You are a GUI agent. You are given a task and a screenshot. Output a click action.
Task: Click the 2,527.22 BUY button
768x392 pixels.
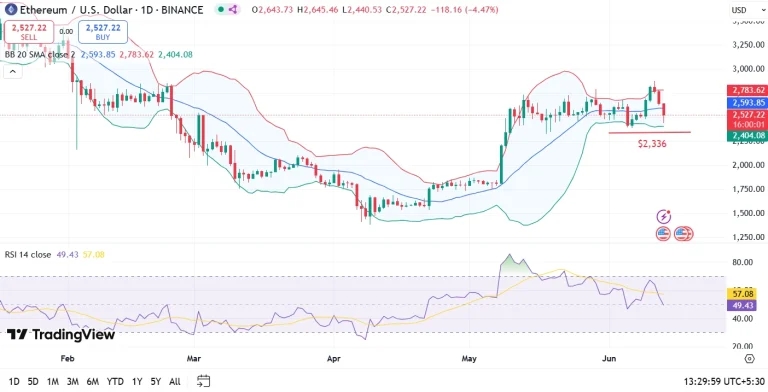(x=103, y=32)
